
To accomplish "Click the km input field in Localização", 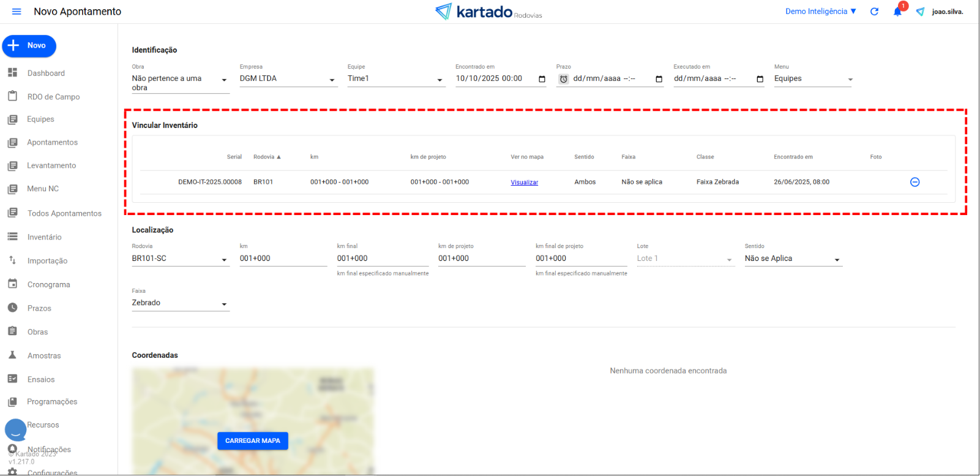I will (283, 259).
